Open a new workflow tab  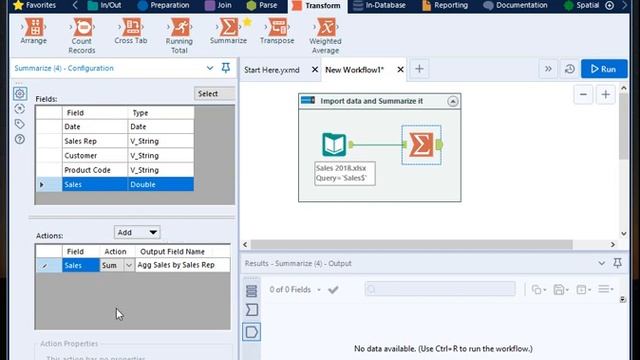pyautogui.click(x=419, y=69)
